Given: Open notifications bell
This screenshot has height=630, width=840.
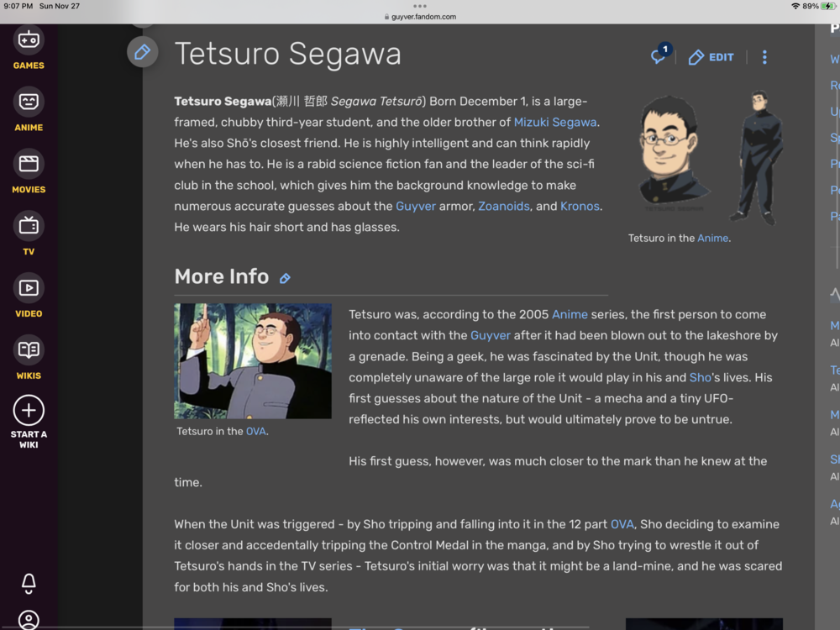Looking at the screenshot, I should (29, 584).
